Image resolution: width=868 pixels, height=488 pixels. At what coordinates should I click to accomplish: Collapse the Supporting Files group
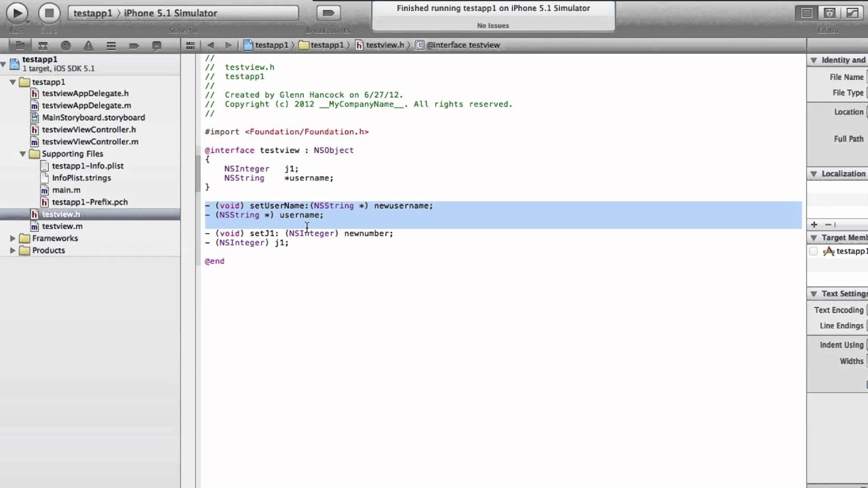coord(22,154)
